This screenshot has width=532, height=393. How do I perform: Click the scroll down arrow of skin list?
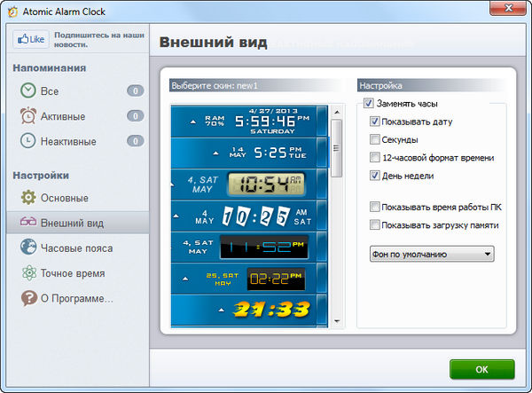[337, 319]
